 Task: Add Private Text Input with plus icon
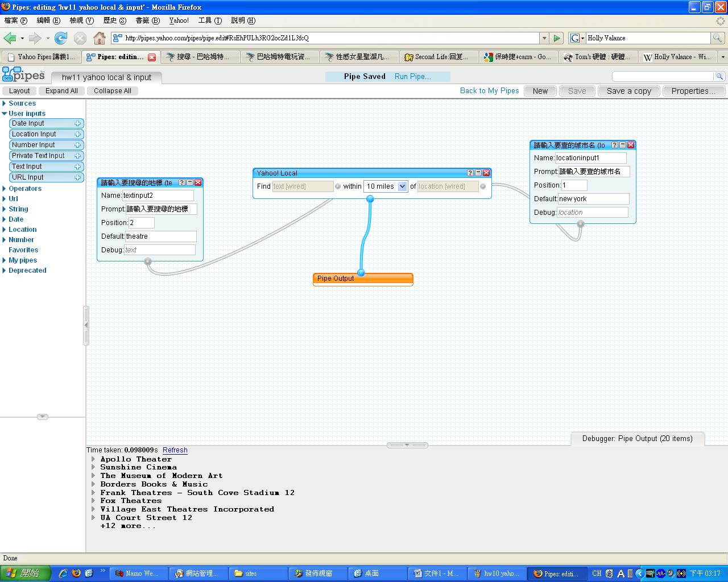tap(78, 156)
